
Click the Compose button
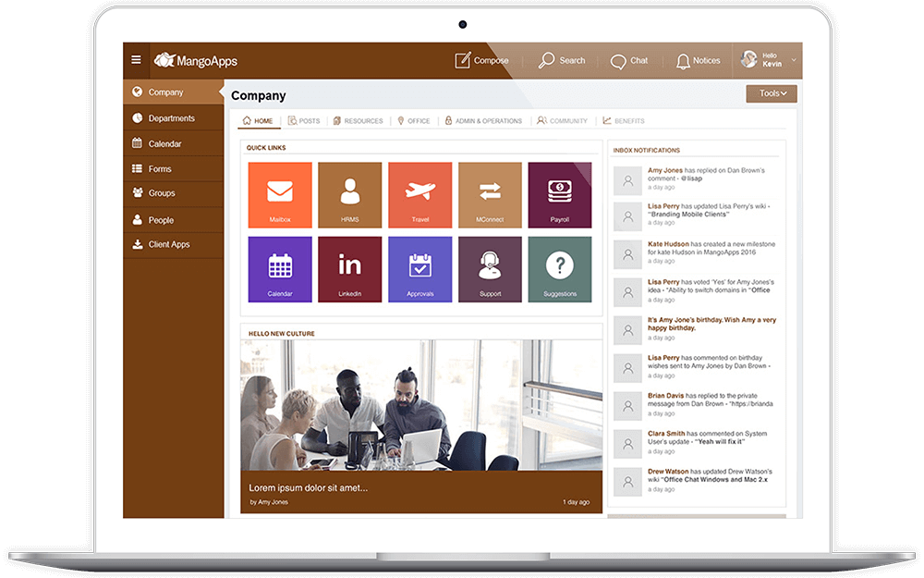(x=482, y=60)
